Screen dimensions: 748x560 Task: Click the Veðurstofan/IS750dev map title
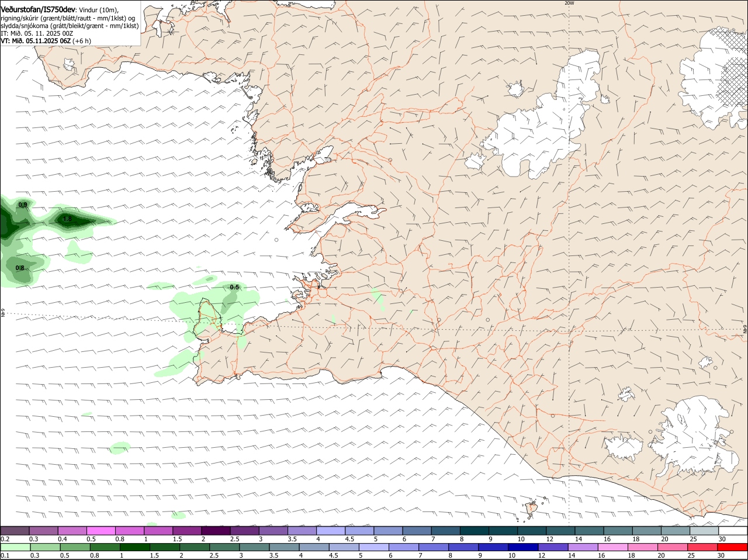click(38, 9)
